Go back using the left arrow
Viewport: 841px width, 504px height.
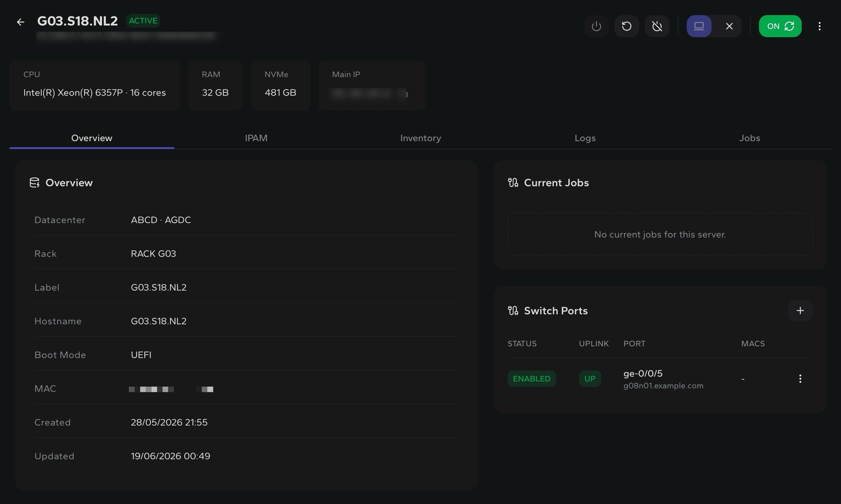click(x=21, y=22)
